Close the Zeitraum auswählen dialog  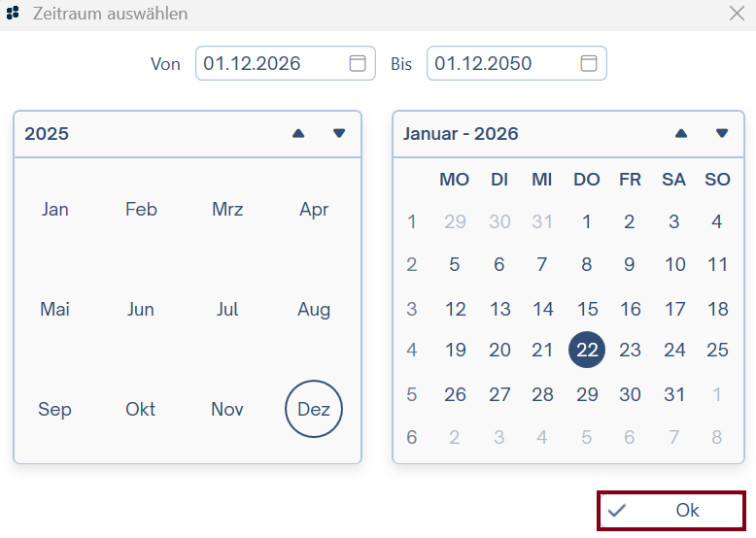coord(737,14)
